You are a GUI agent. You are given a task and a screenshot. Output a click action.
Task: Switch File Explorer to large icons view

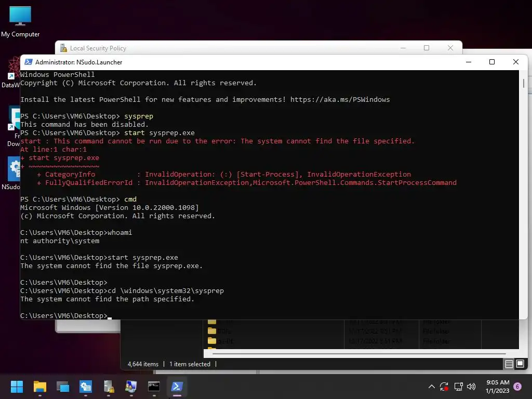tap(520, 364)
